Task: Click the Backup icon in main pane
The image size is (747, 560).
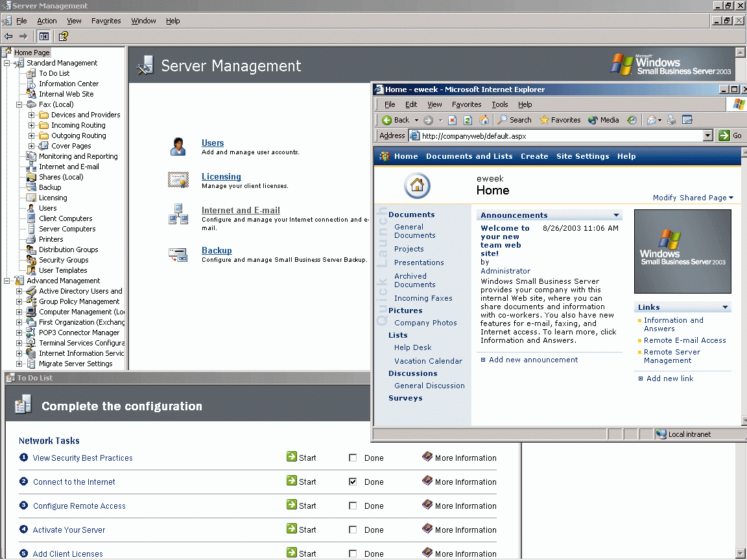Action: coord(178,255)
